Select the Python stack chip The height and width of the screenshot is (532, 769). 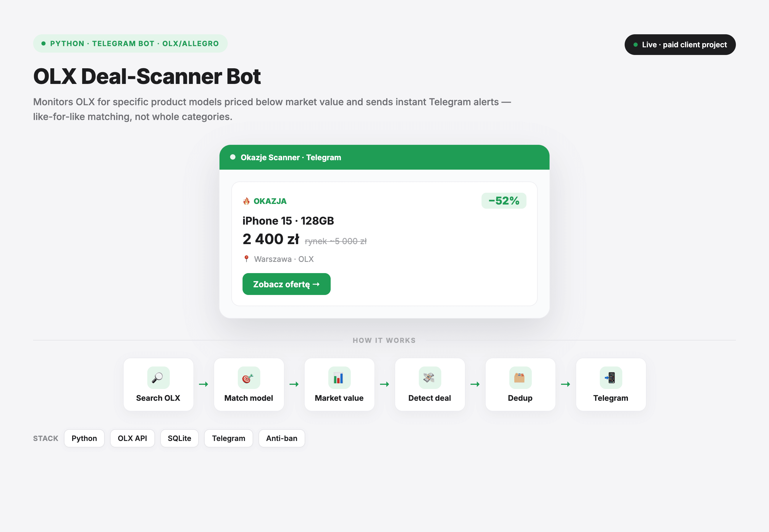tap(84, 438)
